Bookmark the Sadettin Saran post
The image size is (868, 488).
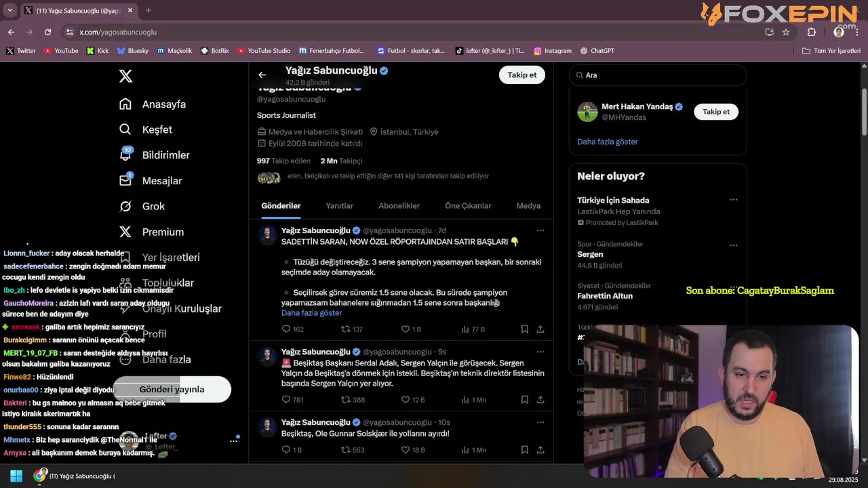tap(525, 329)
